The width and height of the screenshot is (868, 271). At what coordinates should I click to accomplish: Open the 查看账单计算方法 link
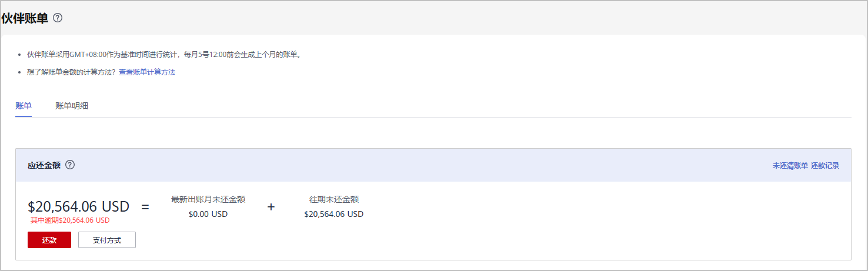point(147,72)
